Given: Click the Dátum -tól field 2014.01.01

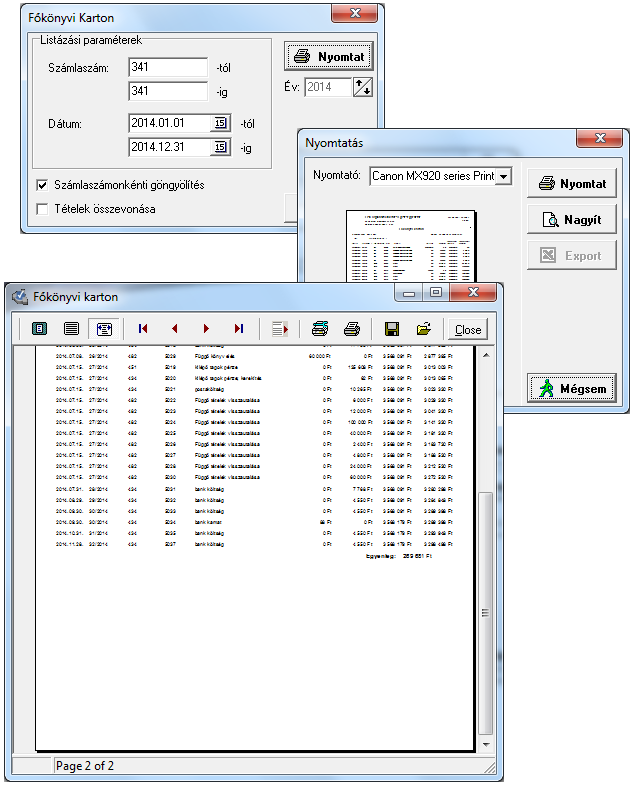Looking at the screenshot, I should tap(170, 123).
